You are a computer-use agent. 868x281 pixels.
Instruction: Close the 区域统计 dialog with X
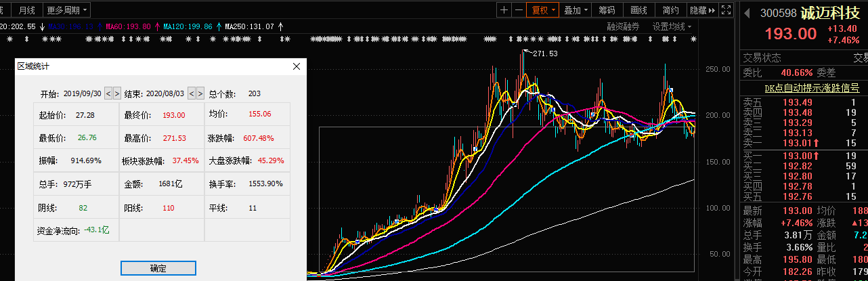296,66
